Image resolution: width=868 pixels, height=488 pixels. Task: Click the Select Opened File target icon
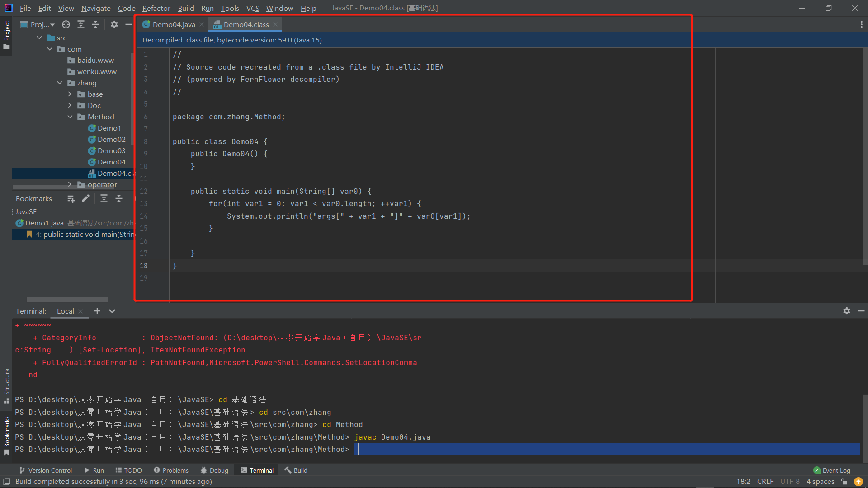pyautogui.click(x=66, y=24)
